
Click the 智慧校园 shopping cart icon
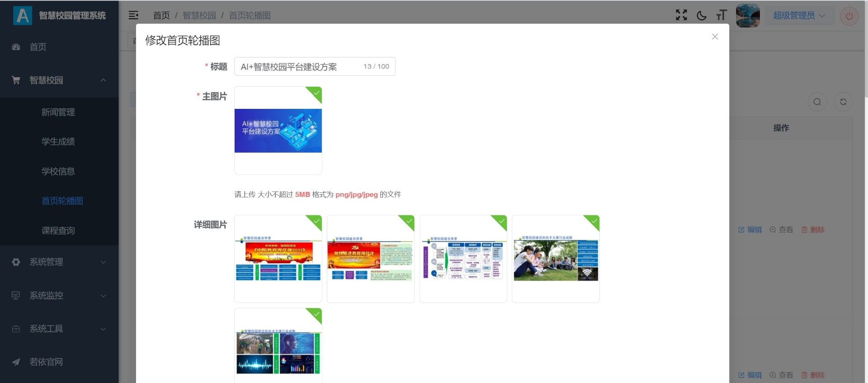16,80
